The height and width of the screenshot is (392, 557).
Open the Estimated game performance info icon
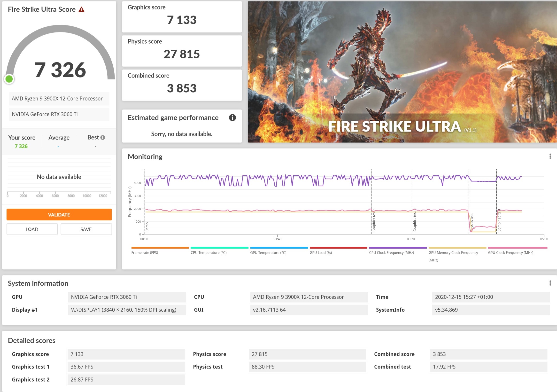click(232, 118)
